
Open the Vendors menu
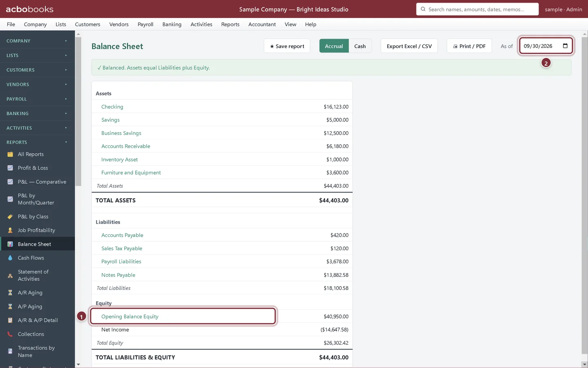point(119,25)
